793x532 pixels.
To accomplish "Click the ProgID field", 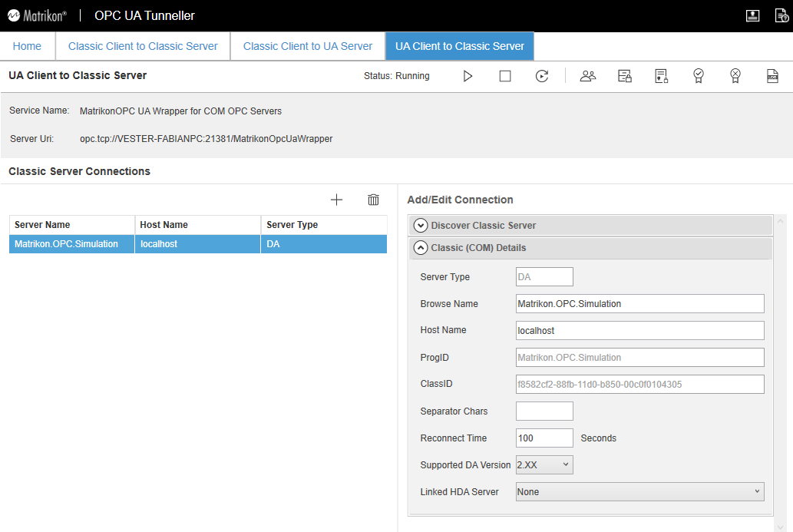I will coord(639,357).
